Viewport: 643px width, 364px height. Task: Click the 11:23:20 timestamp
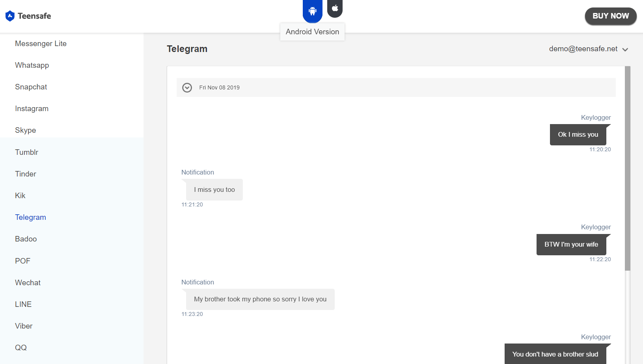192,314
